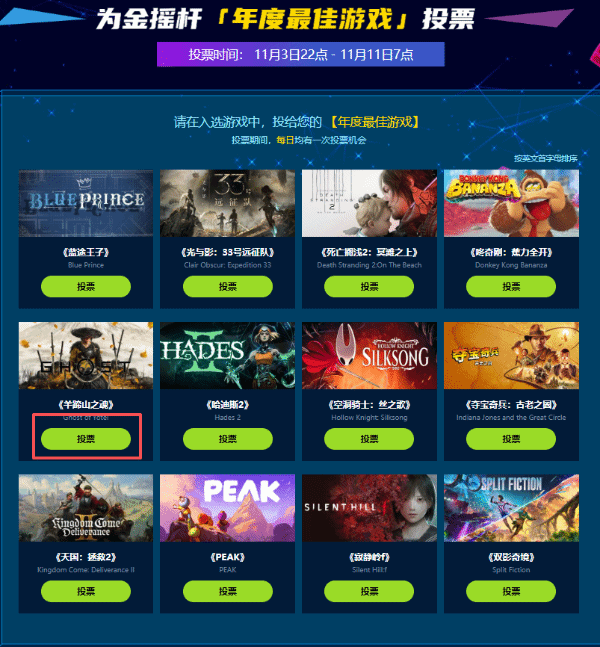Open the Blue Prince cover image
600x647 pixels.
tap(86, 203)
